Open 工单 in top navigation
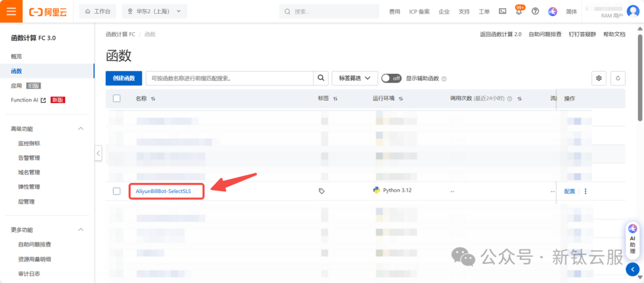 click(x=484, y=11)
